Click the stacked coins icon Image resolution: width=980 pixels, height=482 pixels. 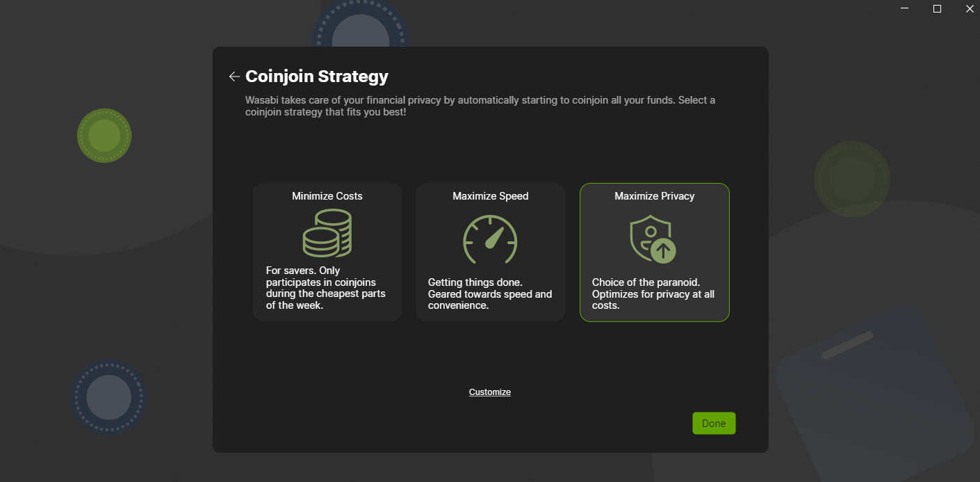tap(327, 233)
